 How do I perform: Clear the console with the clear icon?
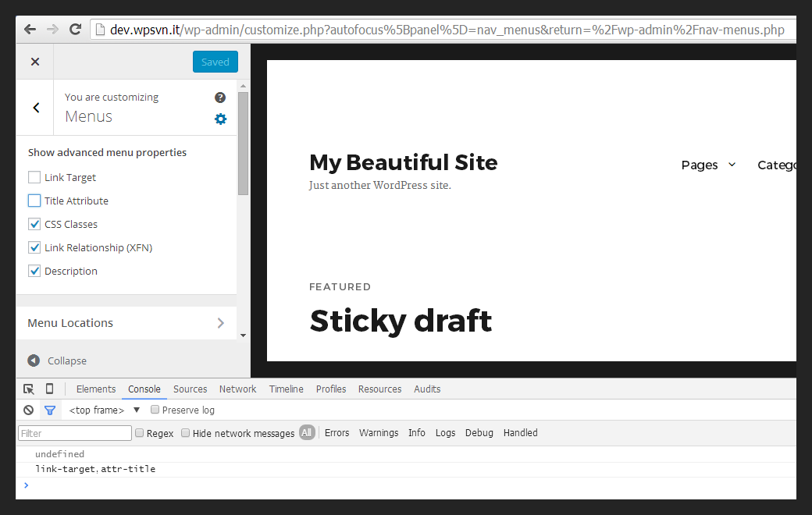pos(28,410)
